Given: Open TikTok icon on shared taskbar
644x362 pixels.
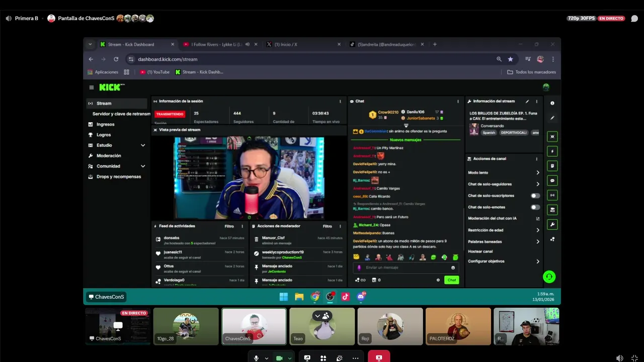Looking at the screenshot, I should pos(345,297).
